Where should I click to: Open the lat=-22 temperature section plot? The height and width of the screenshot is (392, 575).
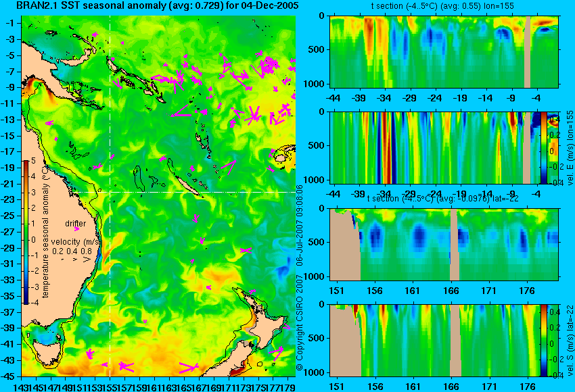tap(444, 245)
